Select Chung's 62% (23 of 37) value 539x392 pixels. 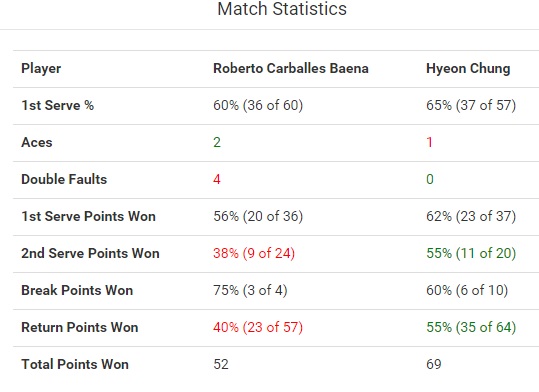pyautogui.click(x=471, y=216)
